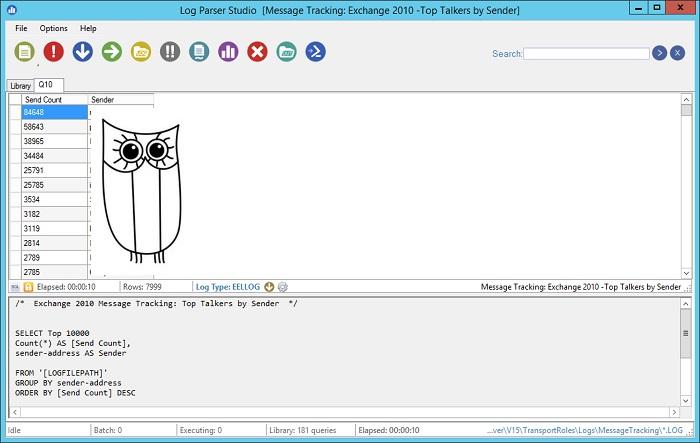Click the "FROM '[LOGFILEPATH]'" line

coord(62,373)
